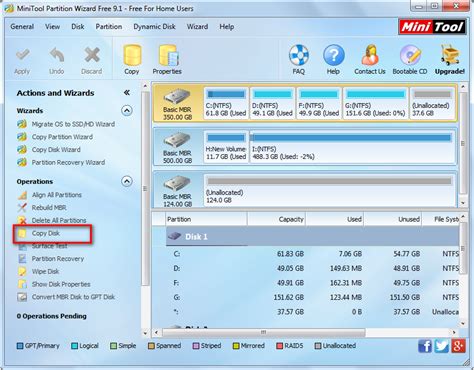Sort by the Used column header

(x=335, y=219)
